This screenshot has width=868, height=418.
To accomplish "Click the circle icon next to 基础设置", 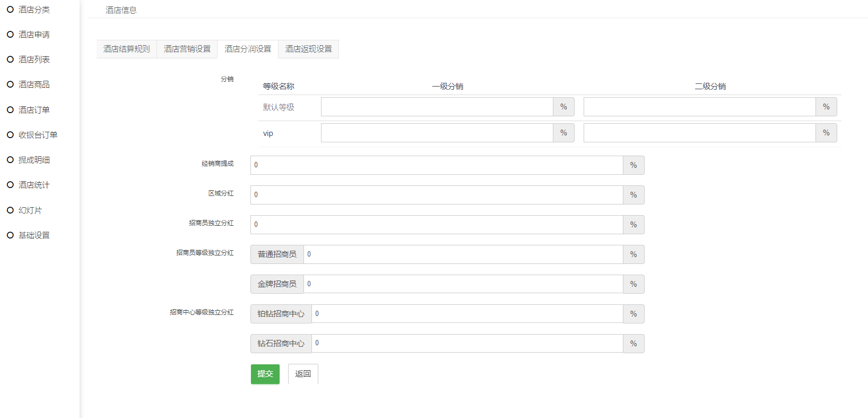I will coord(10,235).
